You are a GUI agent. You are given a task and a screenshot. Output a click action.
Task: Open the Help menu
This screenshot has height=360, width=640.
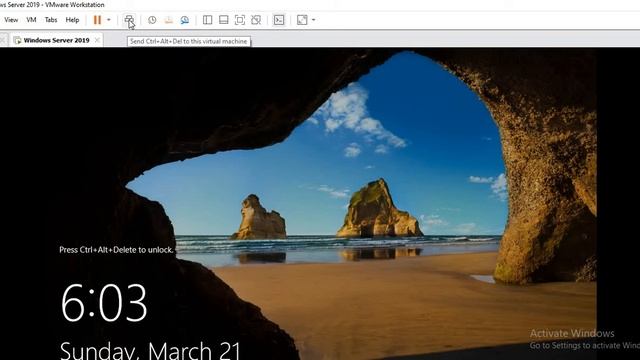72,20
